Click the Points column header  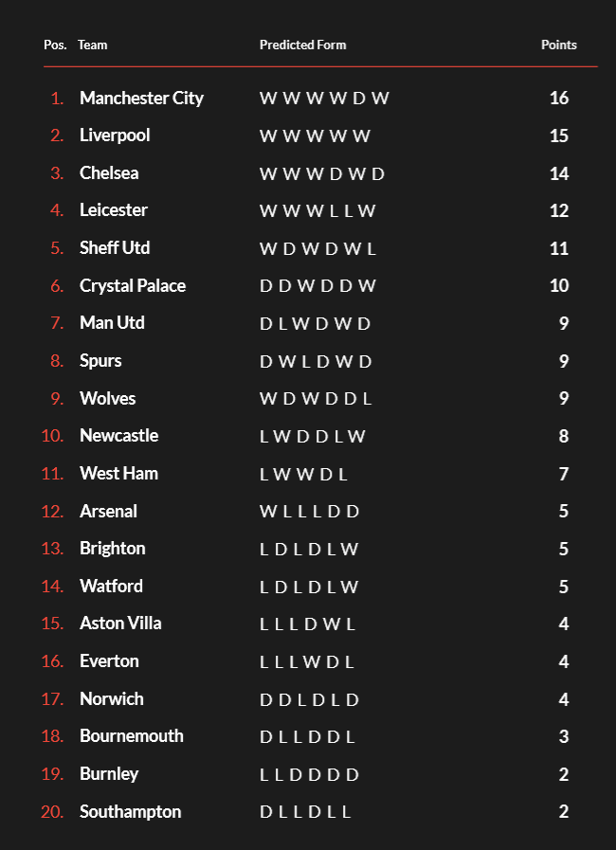point(558,45)
